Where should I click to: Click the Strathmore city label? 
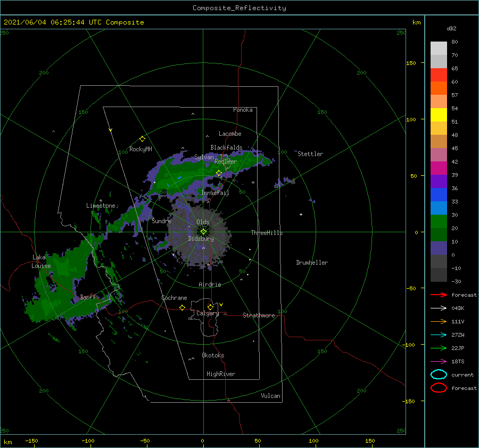pyautogui.click(x=259, y=315)
